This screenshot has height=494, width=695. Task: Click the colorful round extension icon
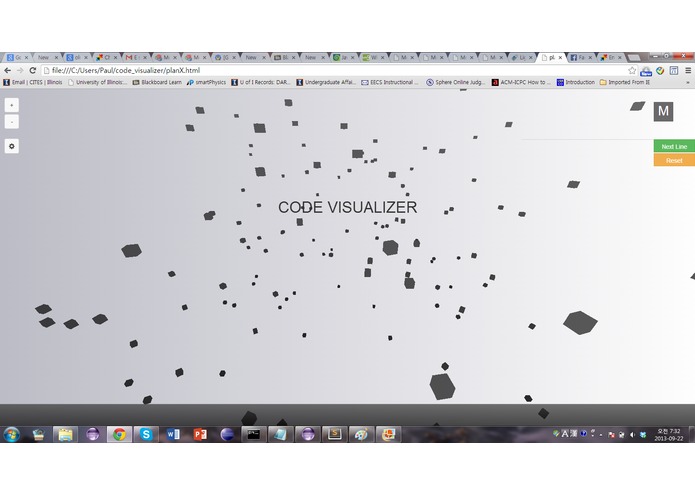[660, 70]
